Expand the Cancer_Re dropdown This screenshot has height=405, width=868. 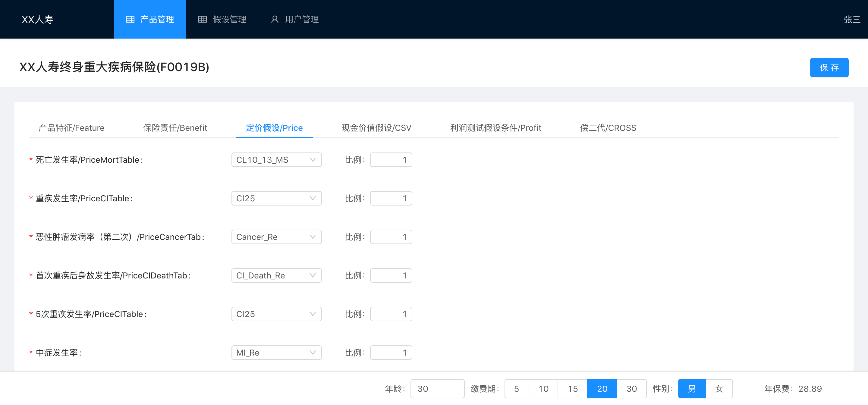pos(276,237)
